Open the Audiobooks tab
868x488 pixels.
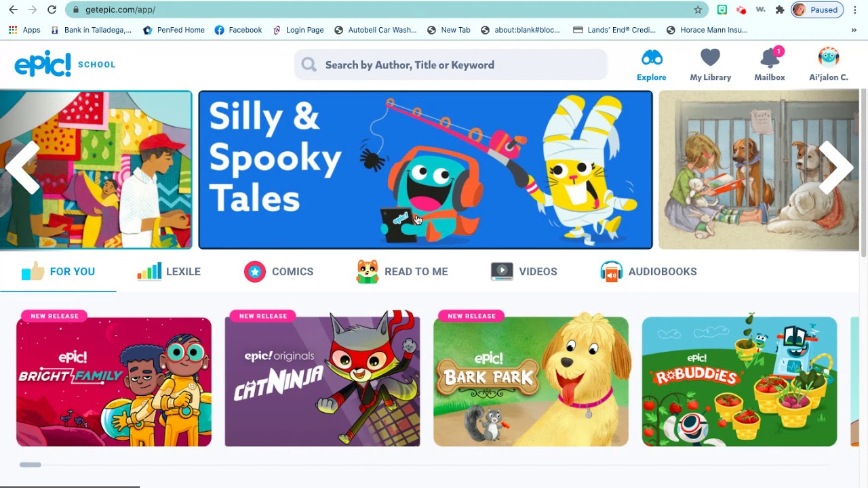(648, 272)
